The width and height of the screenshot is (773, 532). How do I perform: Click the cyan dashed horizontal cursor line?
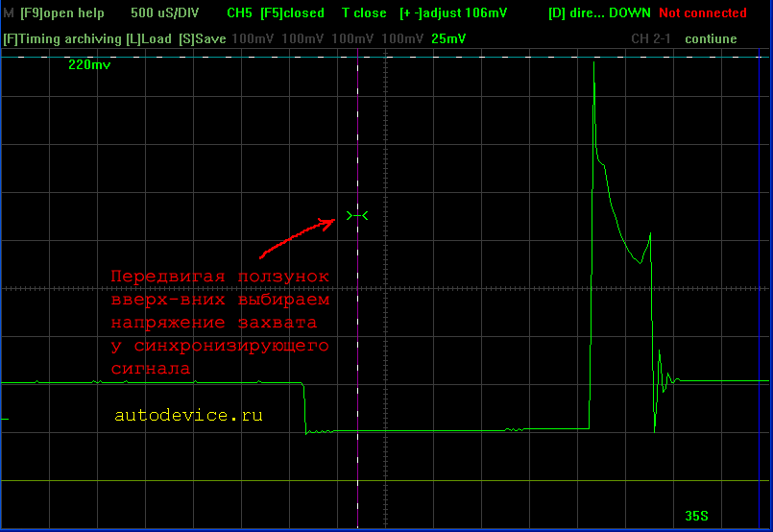click(x=384, y=58)
